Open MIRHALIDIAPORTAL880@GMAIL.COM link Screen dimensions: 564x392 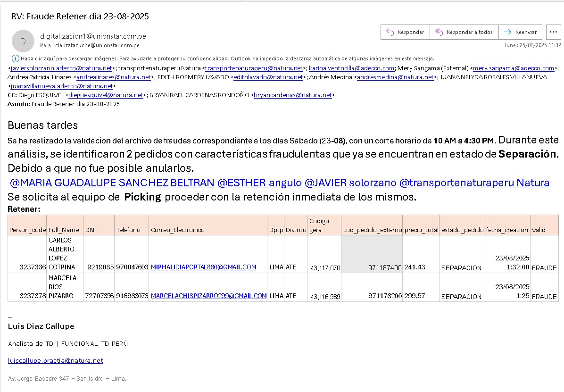point(204,267)
